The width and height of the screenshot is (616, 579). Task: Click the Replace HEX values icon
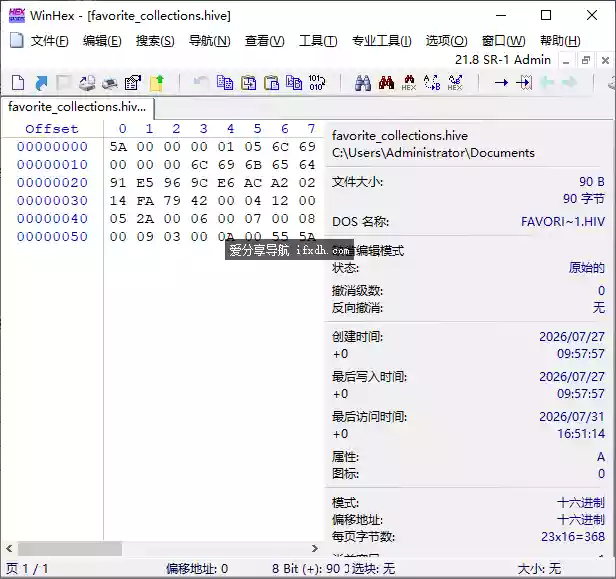pos(455,83)
